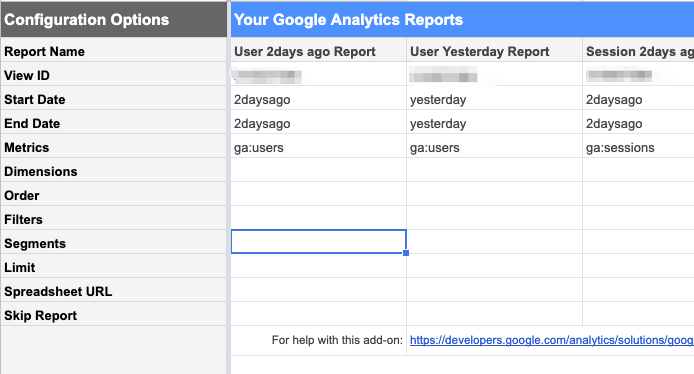Image resolution: width=694 pixels, height=374 pixels.
Task: Open the developers.google.com analytics help link
Action: pos(551,340)
